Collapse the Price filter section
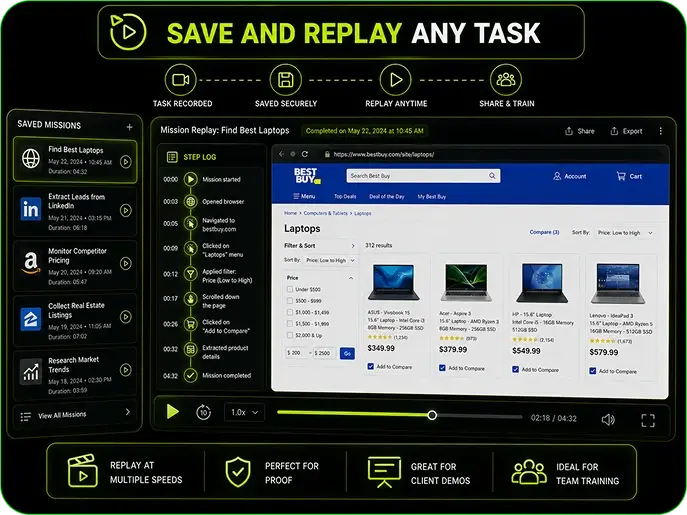The width and height of the screenshot is (687, 515). (x=351, y=278)
